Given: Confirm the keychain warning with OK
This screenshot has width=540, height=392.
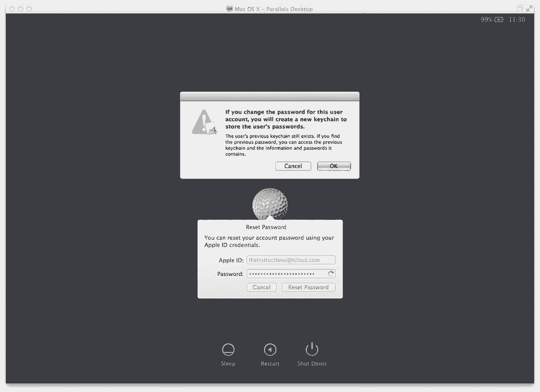Looking at the screenshot, I should [x=333, y=166].
